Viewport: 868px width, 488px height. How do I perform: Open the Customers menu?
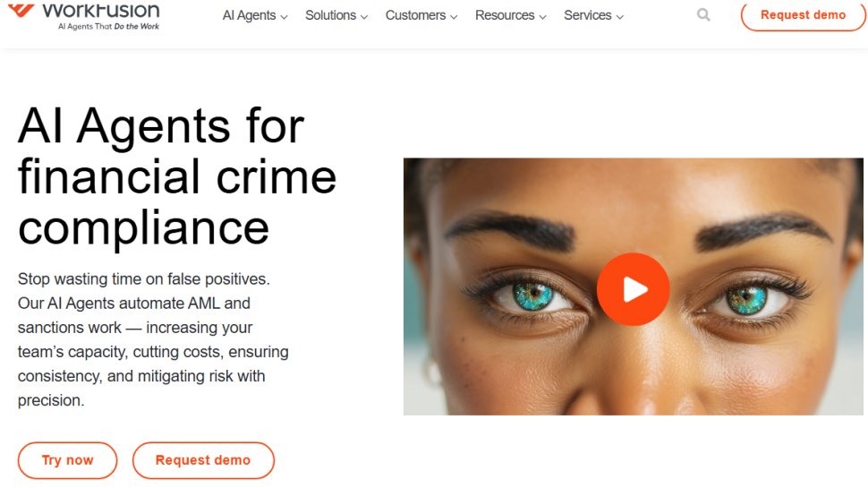pos(415,15)
